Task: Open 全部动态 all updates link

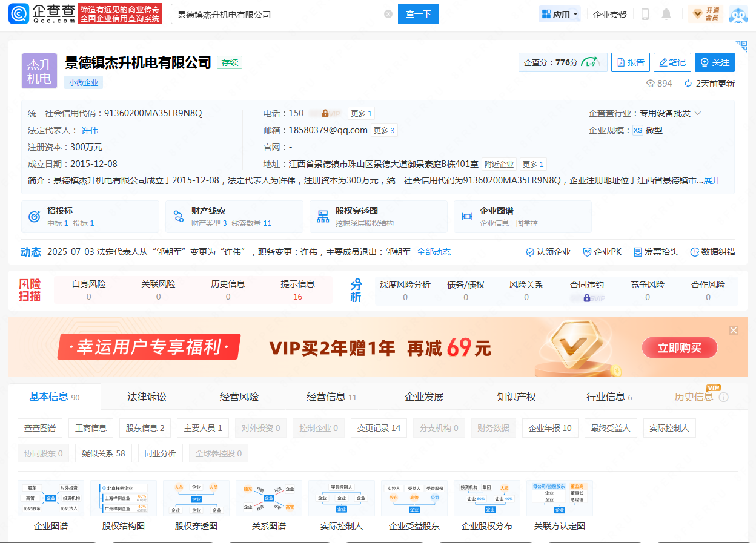Action: (434, 252)
